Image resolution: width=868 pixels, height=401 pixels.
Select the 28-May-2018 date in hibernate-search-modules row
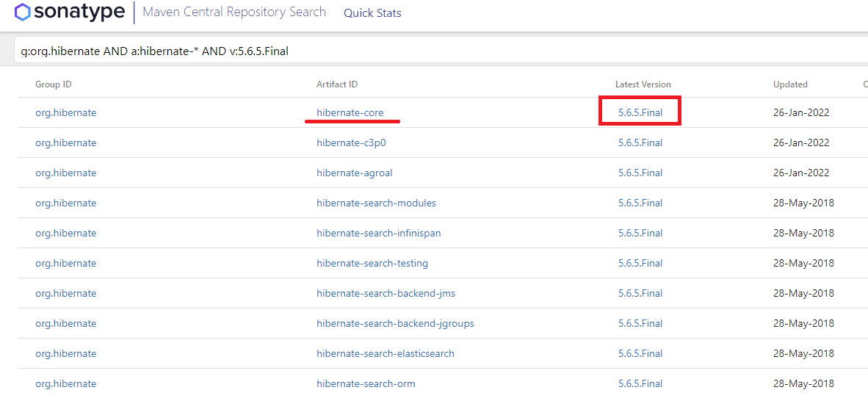tap(803, 203)
